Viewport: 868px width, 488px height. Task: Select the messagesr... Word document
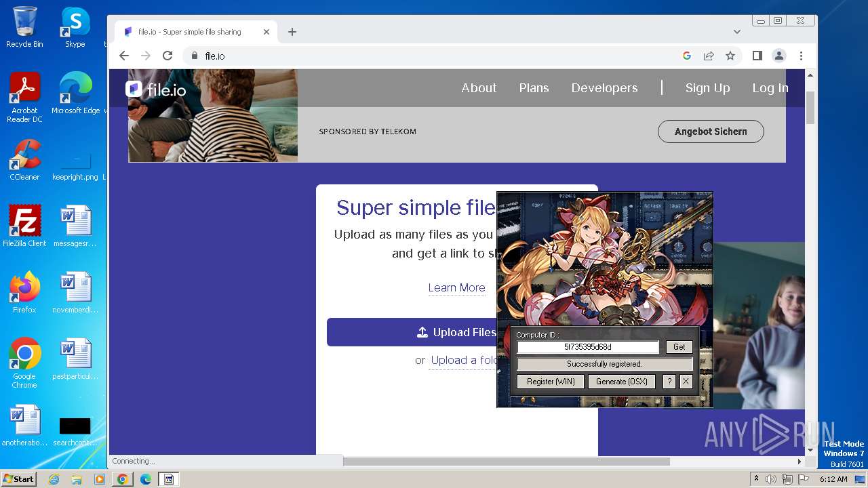point(75,226)
